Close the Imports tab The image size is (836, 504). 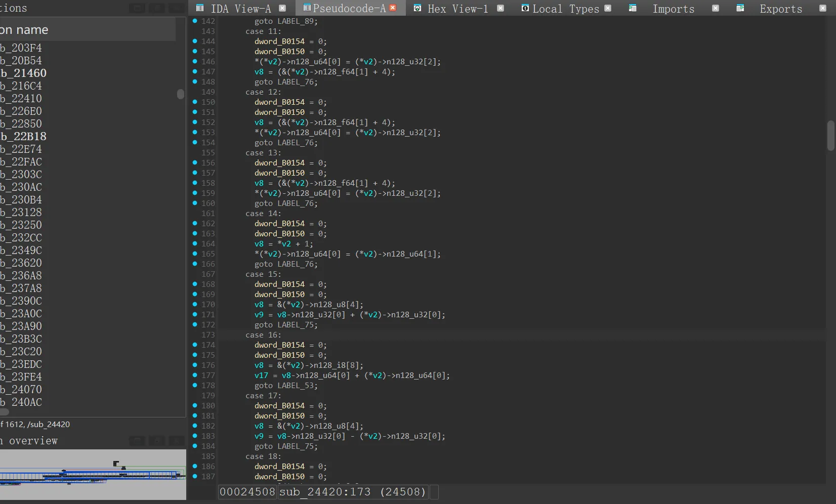(716, 8)
